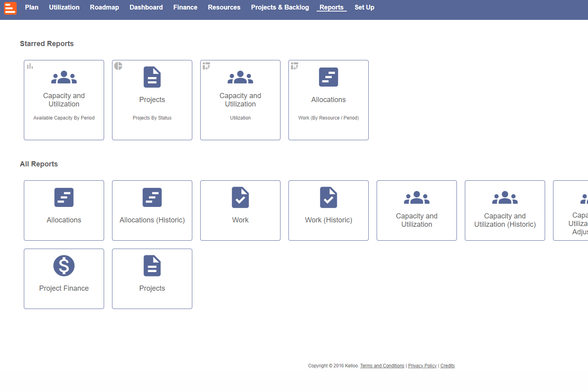Open the Project Finance dollar icon tile
Viewport: 588px width, 392px height.
tap(64, 279)
